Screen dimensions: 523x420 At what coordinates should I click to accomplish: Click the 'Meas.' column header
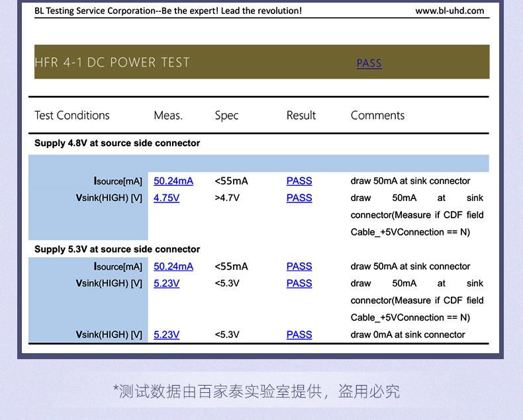point(168,115)
